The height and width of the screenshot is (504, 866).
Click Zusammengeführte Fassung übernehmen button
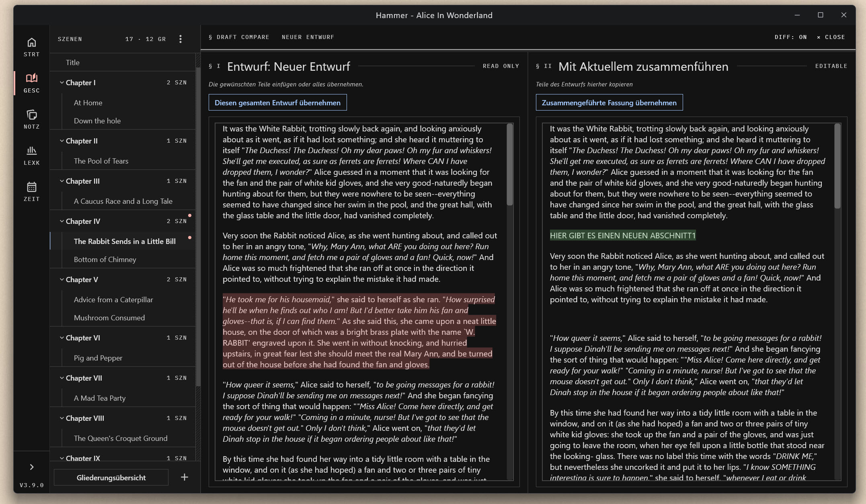[609, 102]
